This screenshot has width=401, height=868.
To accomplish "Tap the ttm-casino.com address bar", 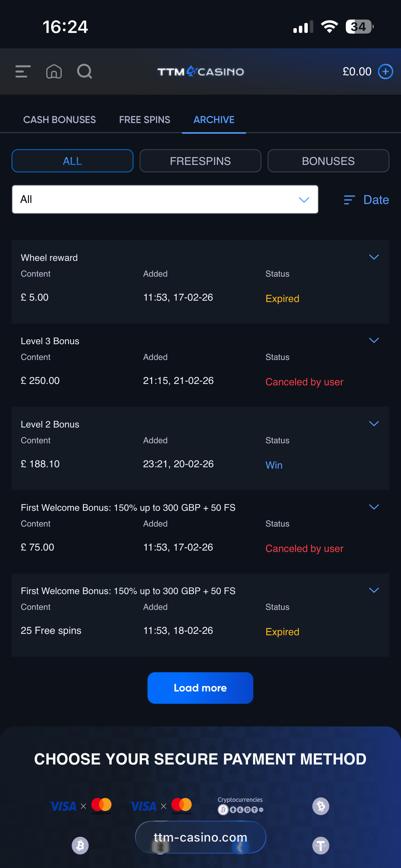I will pyautogui.click(x=200, y=837).
